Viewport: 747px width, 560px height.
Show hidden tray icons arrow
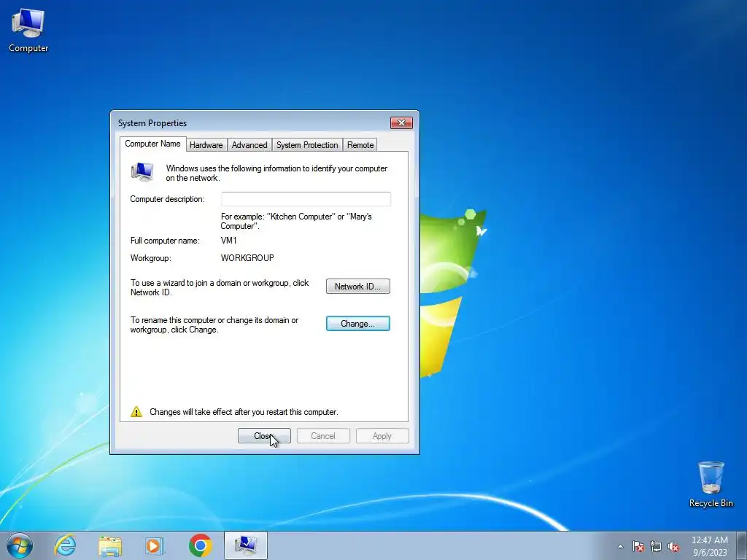point(620,546)
